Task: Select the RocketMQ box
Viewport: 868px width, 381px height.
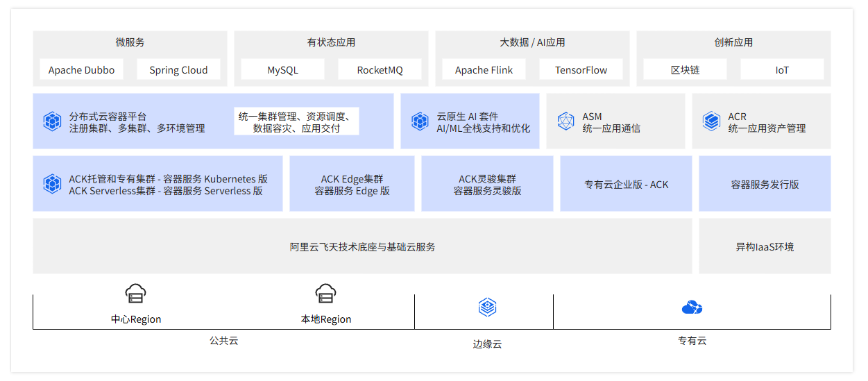Action: [380, 69]
